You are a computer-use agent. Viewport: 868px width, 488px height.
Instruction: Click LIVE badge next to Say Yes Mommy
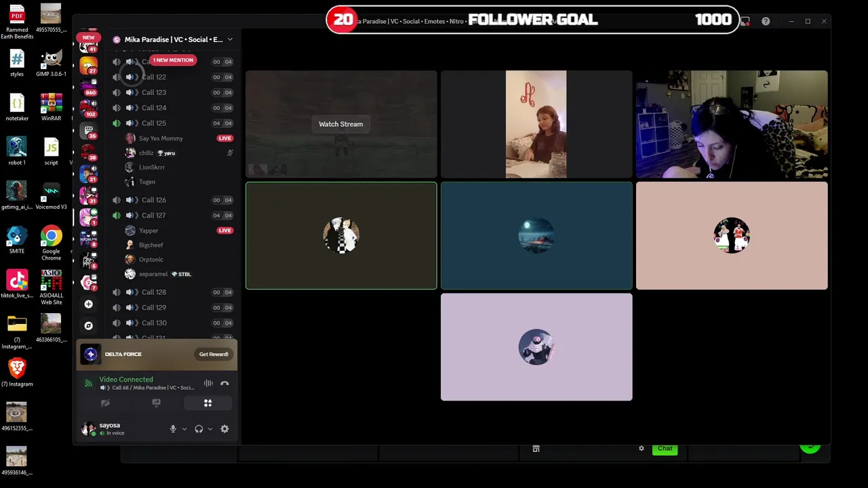(224, 138)
